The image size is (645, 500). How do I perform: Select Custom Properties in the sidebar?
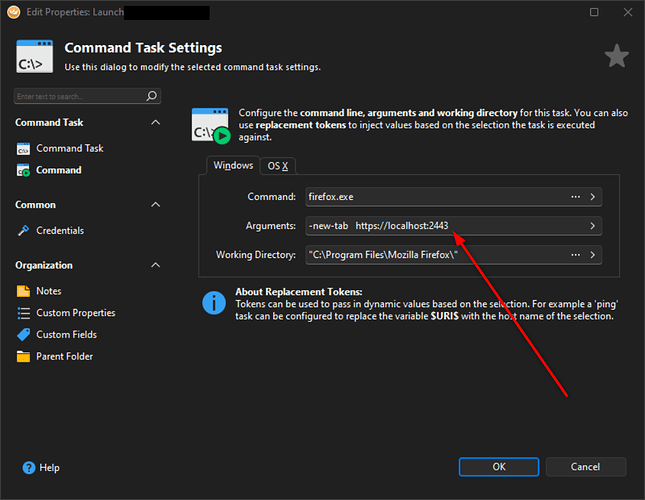click(x=75, y=313)
